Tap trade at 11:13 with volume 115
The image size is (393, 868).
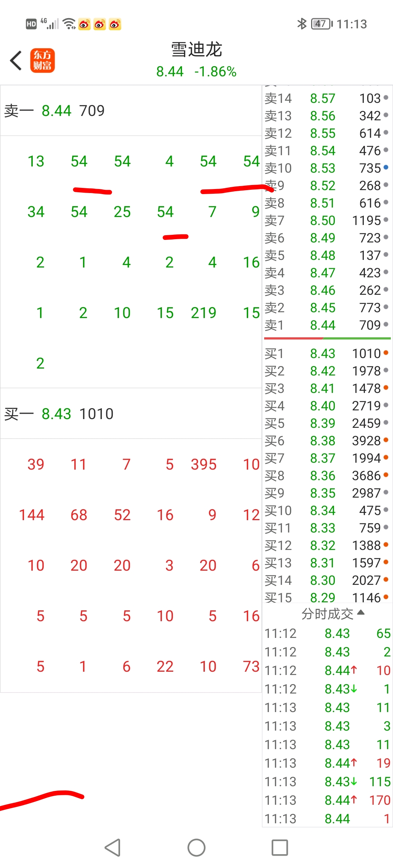[x=327, y=781]
